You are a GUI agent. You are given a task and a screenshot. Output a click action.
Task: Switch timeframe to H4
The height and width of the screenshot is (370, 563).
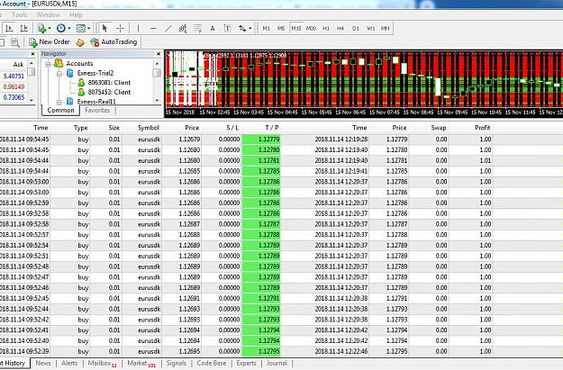click(x=340, y=28)
